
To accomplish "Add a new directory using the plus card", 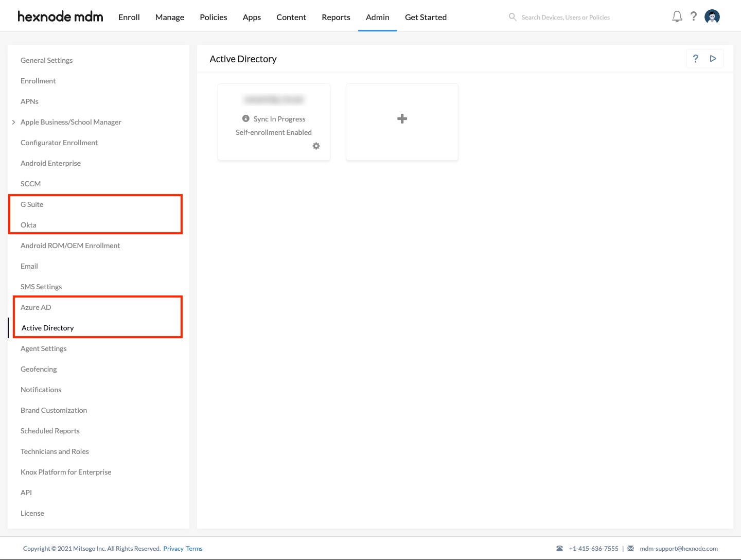I will [402, 118].
